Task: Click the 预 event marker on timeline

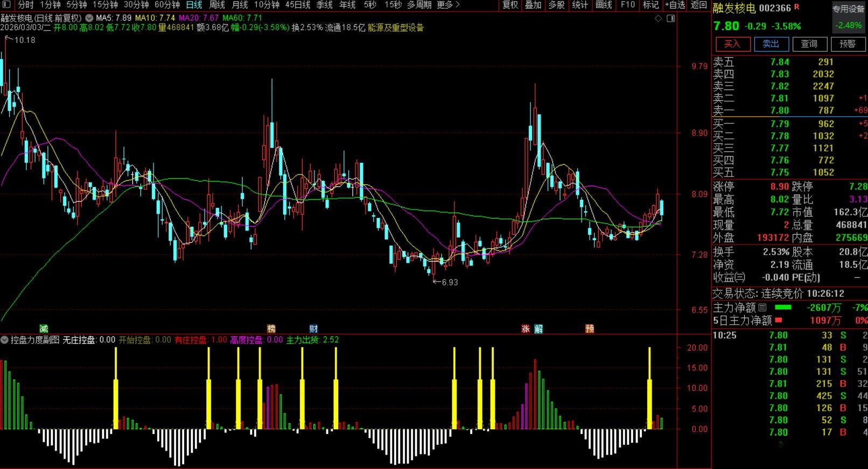Action: click(590, 328)
